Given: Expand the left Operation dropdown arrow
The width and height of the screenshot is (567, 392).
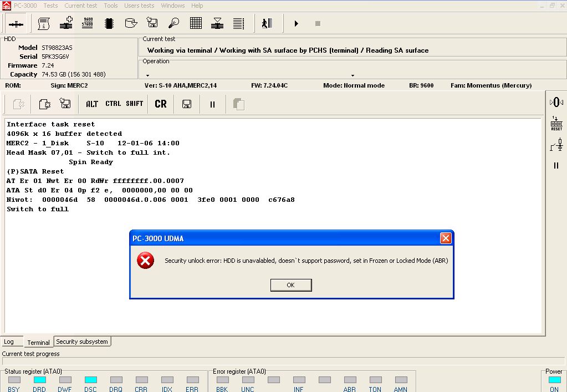Looking at the screenshot, I should [147, 75].
